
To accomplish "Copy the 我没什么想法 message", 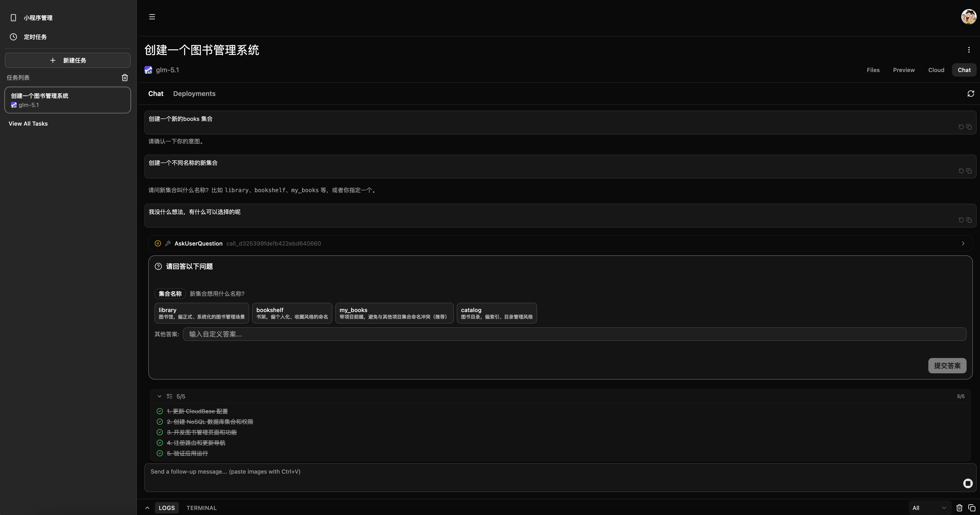I will [x=969, y=220].
